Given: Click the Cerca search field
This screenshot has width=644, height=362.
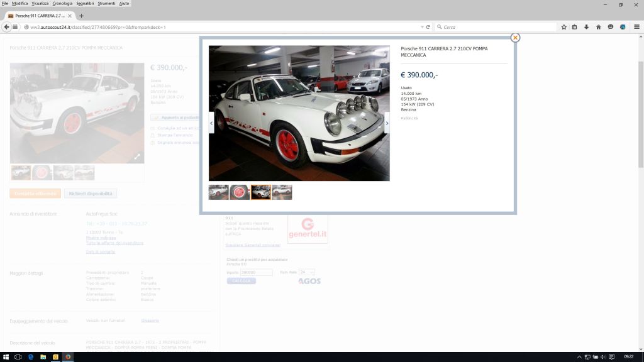Looking at the screenshot, I should click(495, 27).
